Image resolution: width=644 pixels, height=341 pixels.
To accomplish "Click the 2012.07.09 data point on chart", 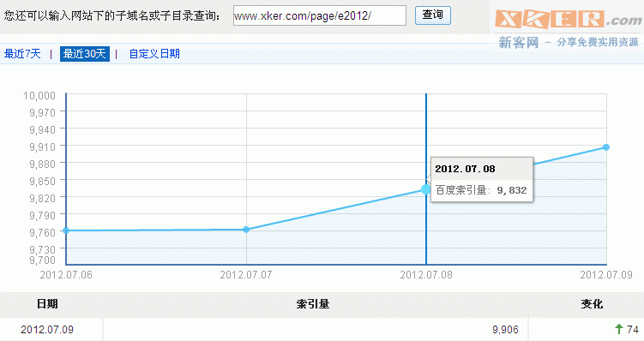I will [x=606, y=147].
